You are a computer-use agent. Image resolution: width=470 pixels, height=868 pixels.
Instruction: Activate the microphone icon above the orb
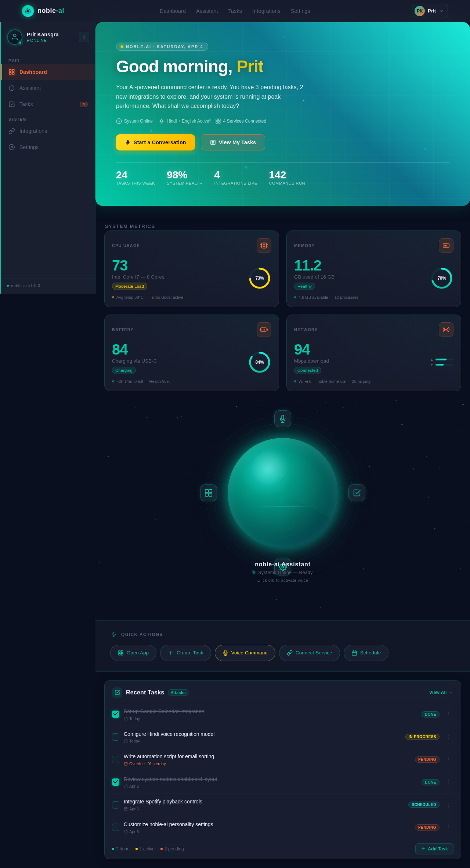(283, 419)
